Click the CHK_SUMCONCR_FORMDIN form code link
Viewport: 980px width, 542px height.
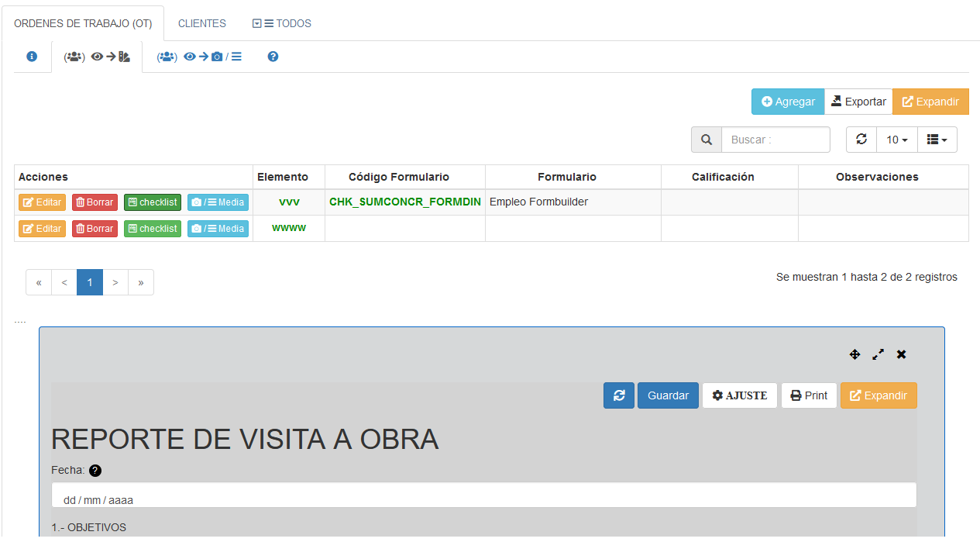pyautogui.click(x=404, y=202)
